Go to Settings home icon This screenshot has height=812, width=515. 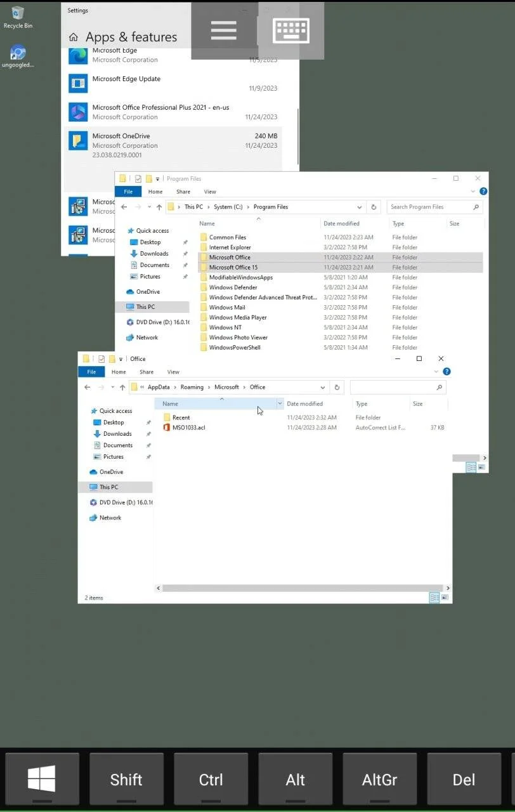coord(74,37)
